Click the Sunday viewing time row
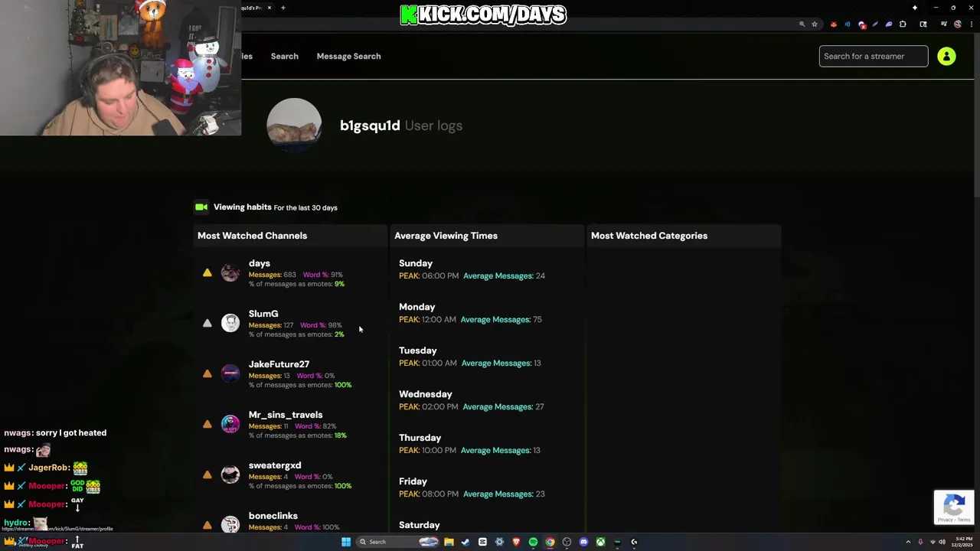Viewport: 980px width, 551px height. [486, 269]
